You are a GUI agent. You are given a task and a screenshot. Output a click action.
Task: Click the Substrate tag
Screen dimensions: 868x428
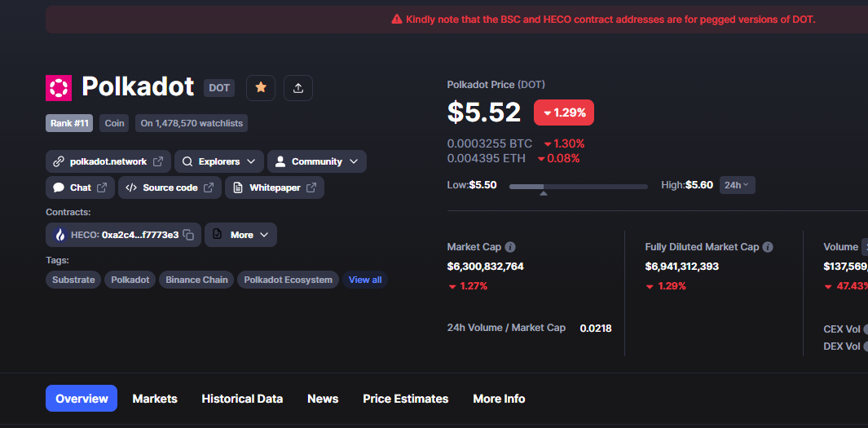point(73,280)
